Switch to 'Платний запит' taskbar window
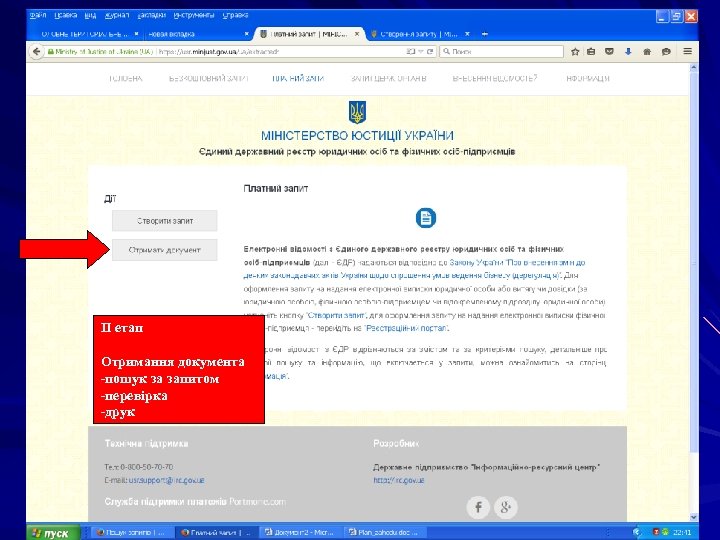The image size is (720, 540). click(x=216, y=533)
